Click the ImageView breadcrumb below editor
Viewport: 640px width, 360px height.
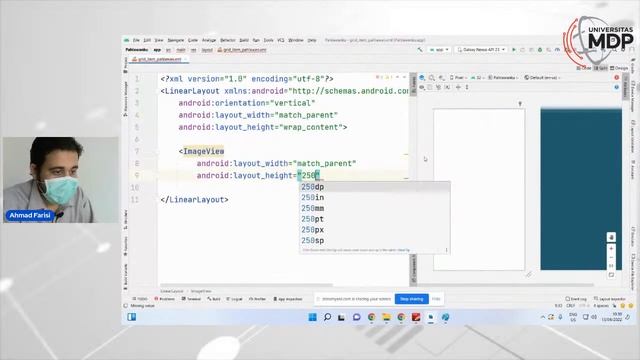(201, 291)
